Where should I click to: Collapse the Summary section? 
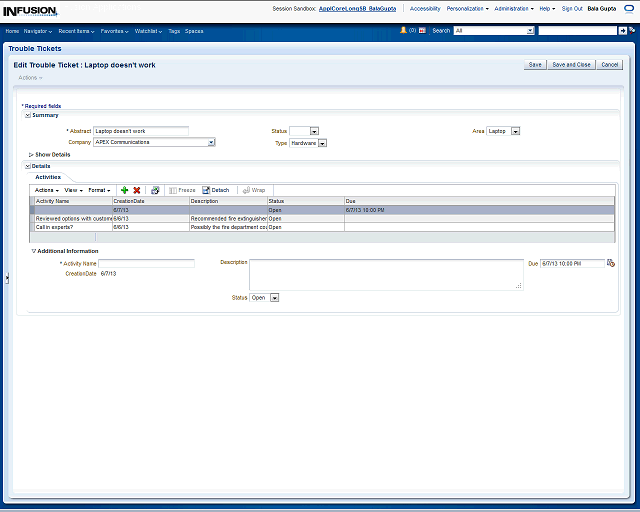28,115
